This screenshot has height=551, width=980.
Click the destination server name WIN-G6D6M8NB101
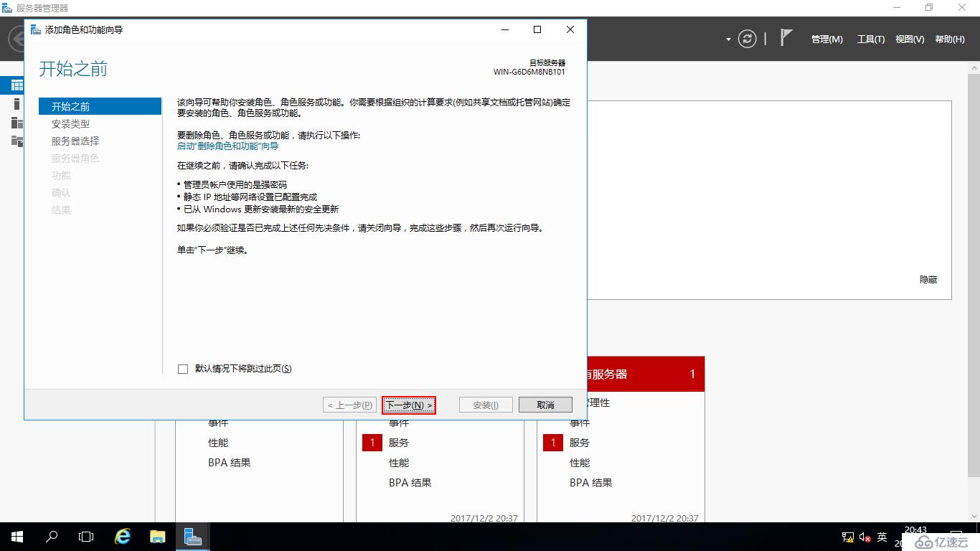529,72
